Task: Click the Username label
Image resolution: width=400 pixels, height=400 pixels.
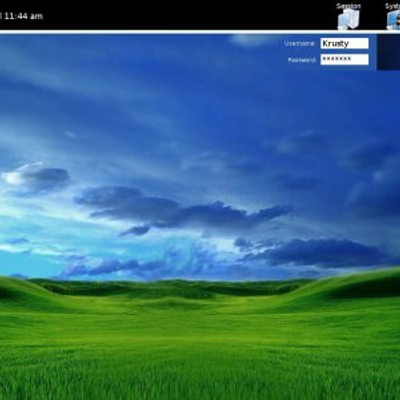Action: pos(300,43)
